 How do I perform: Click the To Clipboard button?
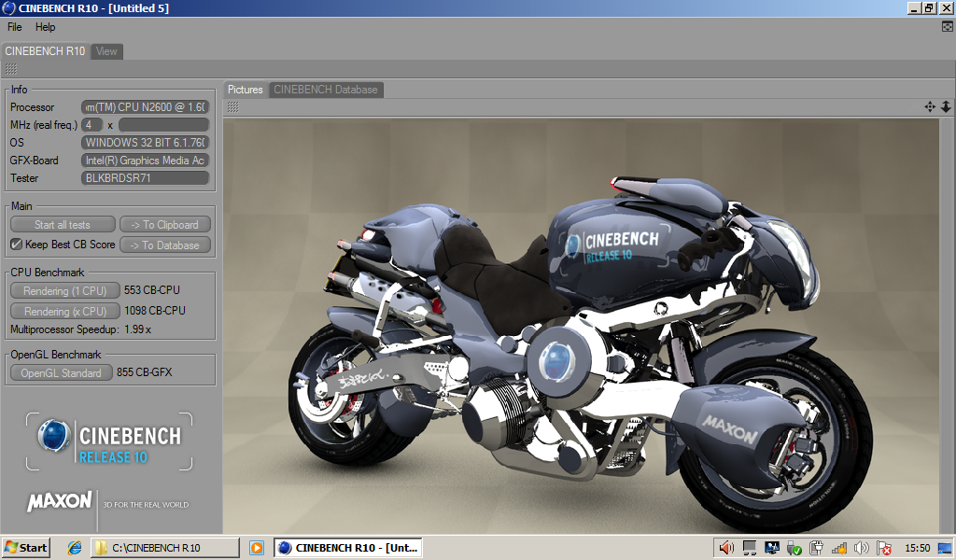pyautogui.click(x=164, y=224)
